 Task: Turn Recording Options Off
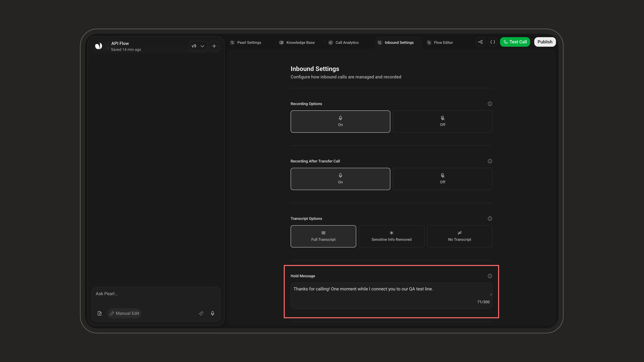(442, 121)
